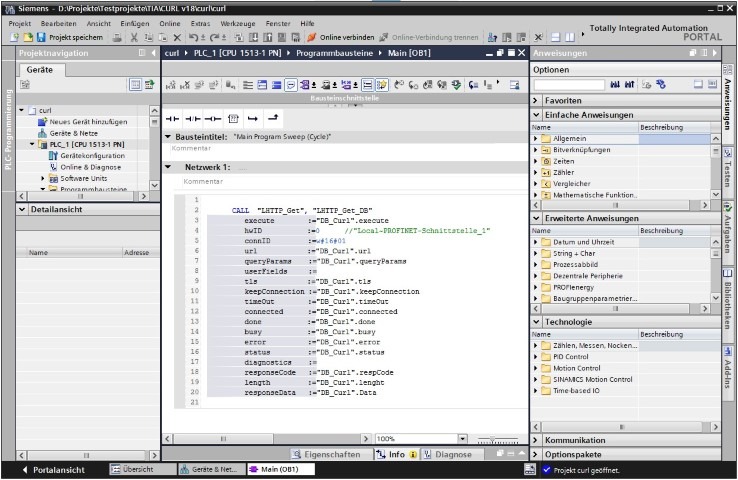Click the close branch arrow icon
The image size is (738, 480).
[x=273, y=119]
